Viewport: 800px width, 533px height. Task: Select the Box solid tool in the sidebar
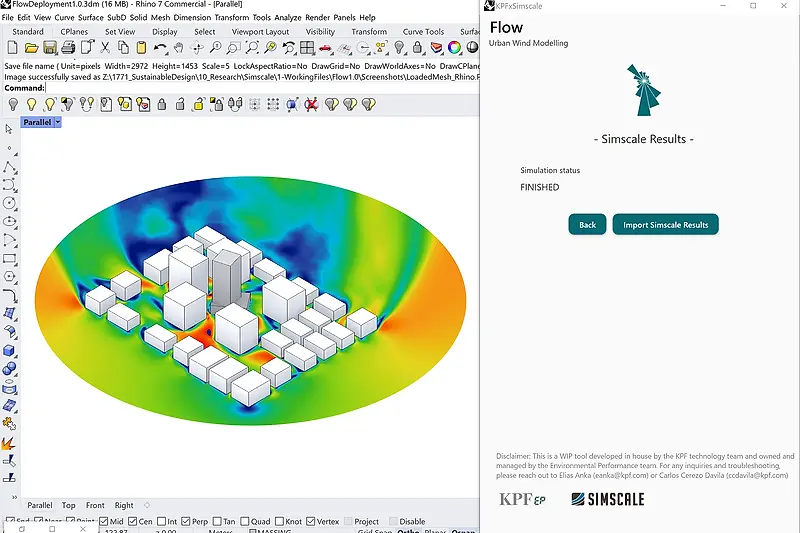click(9, 350)
